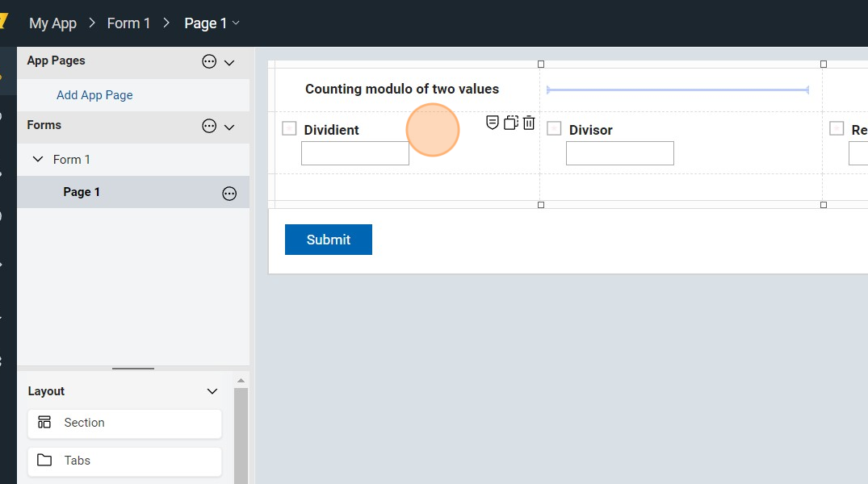868x484 pixels.
Task: Select the Tabs layout component
Action: pos(124,461)
